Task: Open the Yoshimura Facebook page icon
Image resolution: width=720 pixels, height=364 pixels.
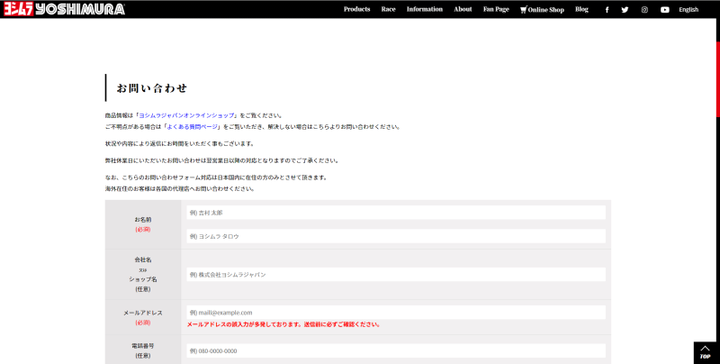Action: pyautogui.click(x=607, y=10)
